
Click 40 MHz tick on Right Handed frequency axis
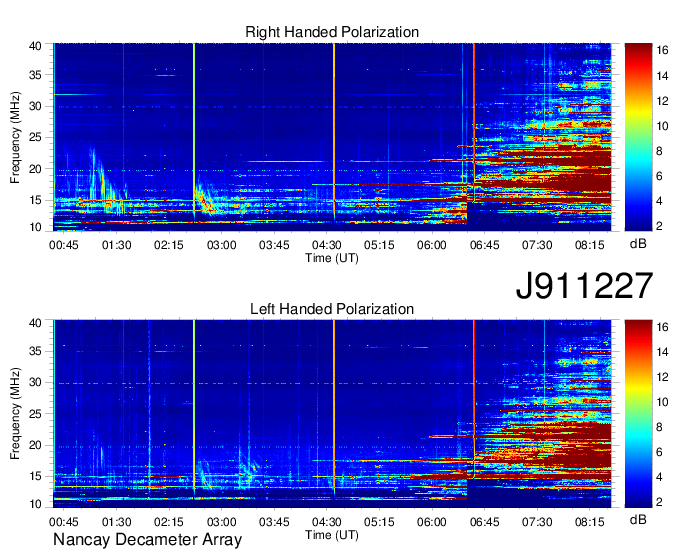(35, 46)
